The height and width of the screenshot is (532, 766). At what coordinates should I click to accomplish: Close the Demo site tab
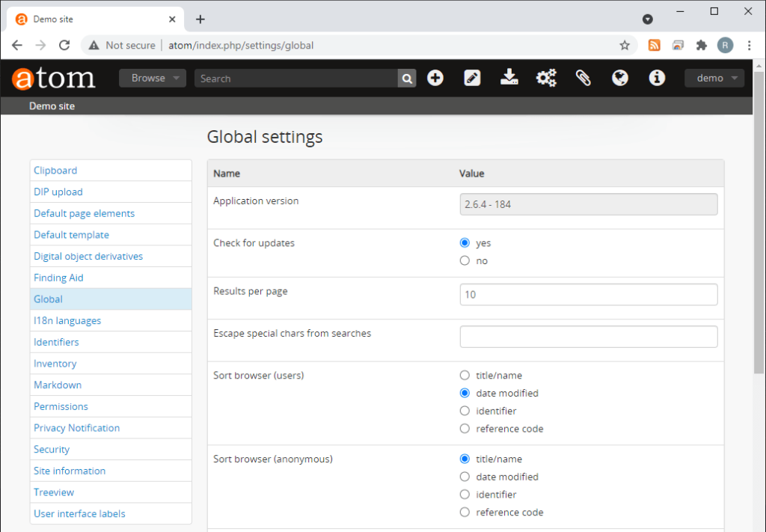click(172, 19)
